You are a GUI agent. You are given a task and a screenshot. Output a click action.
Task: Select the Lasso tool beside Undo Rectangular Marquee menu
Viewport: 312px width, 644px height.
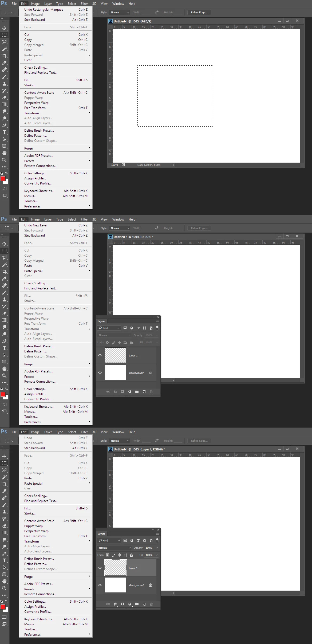pos(4,42)
